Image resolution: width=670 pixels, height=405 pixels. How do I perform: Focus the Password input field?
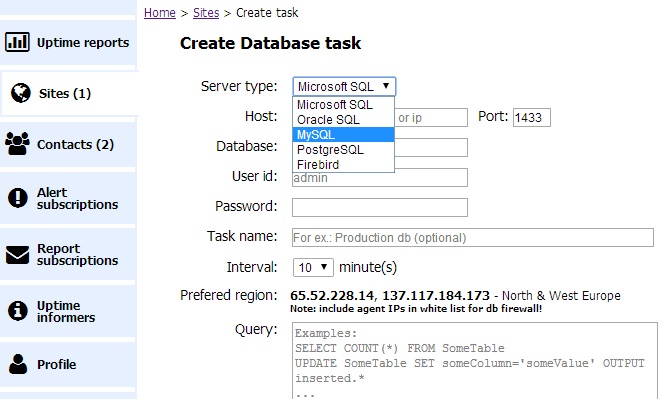click(x=379, y=207)
